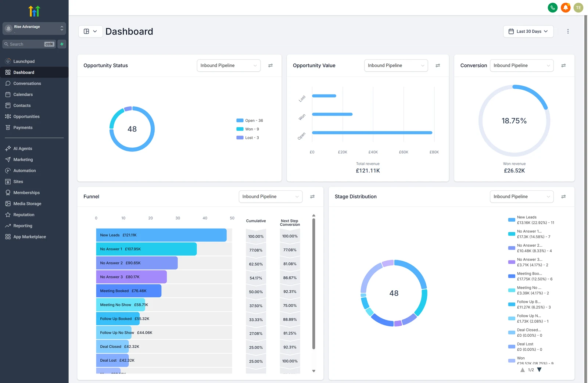Toggle the Lost - 3 legend swatch
The height and width of the screenshot is (383, 588).
click(x=240, y=137)
